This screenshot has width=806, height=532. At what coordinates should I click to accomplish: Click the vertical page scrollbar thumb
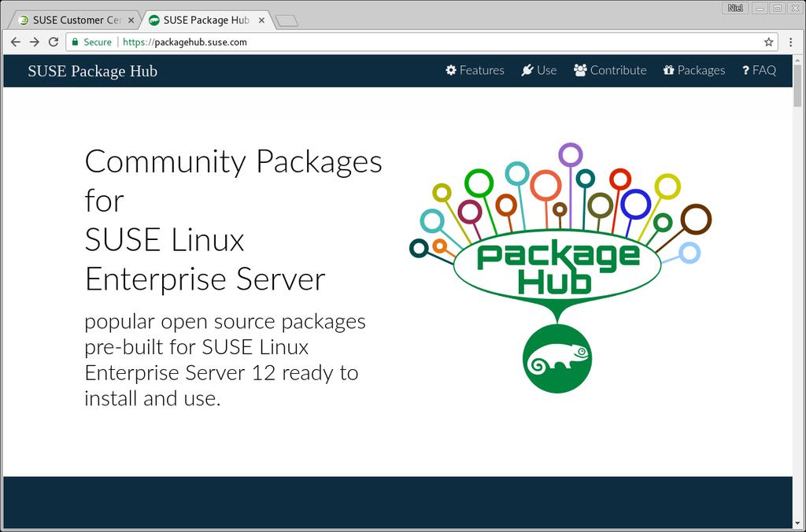pyautogui.click(x=797, y=85)
